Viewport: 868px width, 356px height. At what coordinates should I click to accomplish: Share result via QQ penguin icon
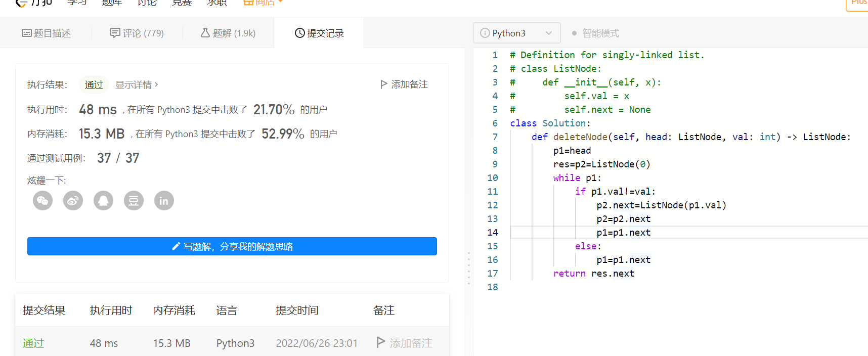click(x=104, y=201)
